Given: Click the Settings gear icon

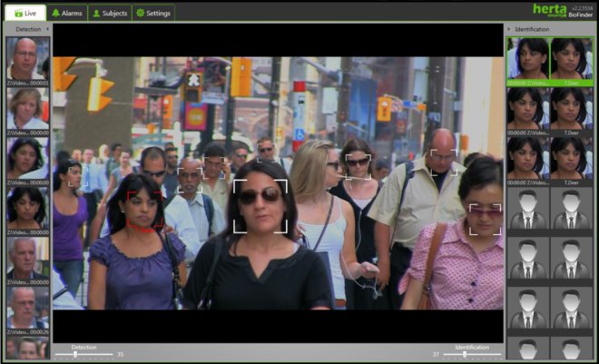Looking at the screenshot, I should [140, 13].
